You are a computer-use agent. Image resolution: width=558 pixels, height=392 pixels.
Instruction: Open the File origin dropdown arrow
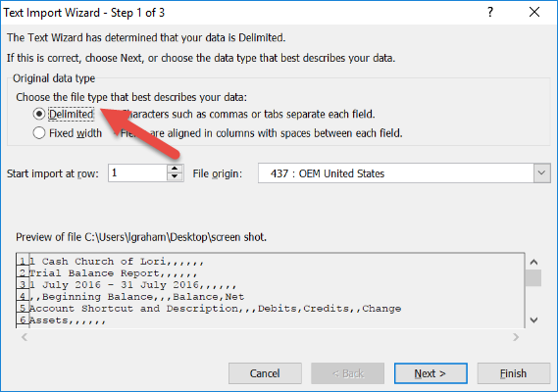(541, 173)
